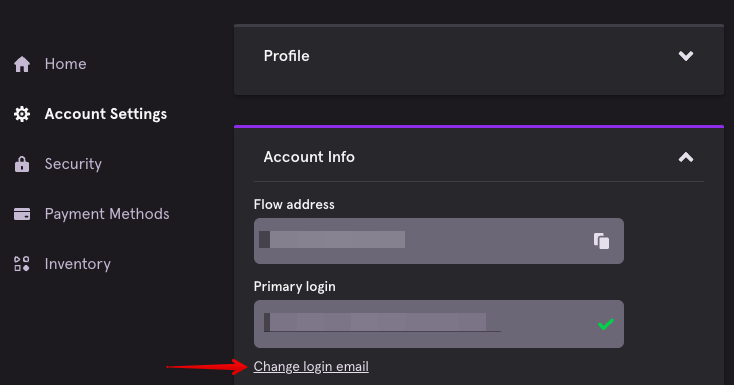Click inside the Flow address field

[439, 241]
